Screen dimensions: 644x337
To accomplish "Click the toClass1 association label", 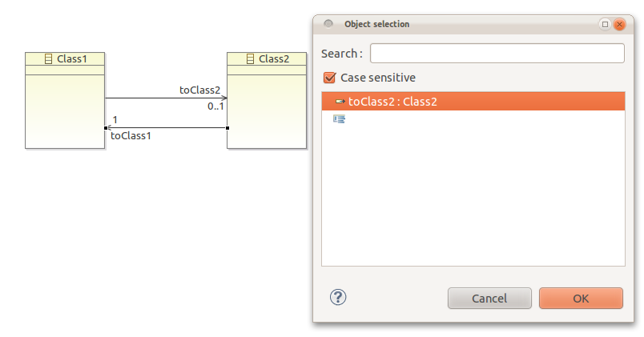I will (x=131, y=136).
